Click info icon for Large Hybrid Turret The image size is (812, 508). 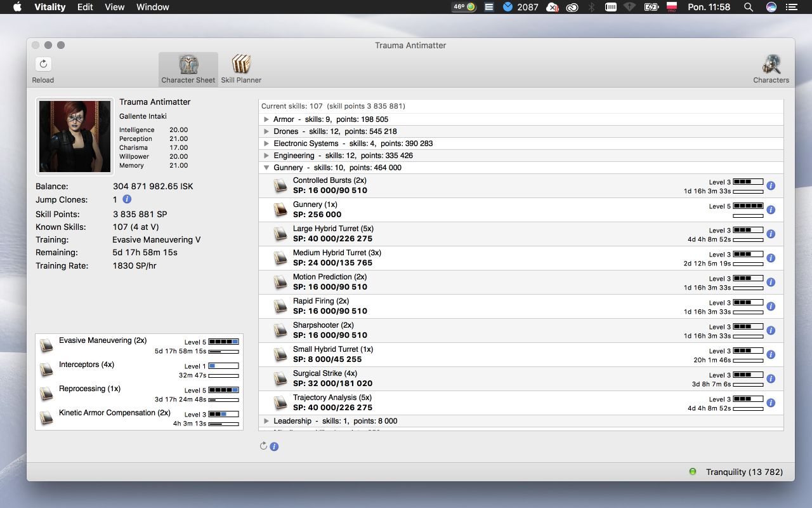coord(771,234)
